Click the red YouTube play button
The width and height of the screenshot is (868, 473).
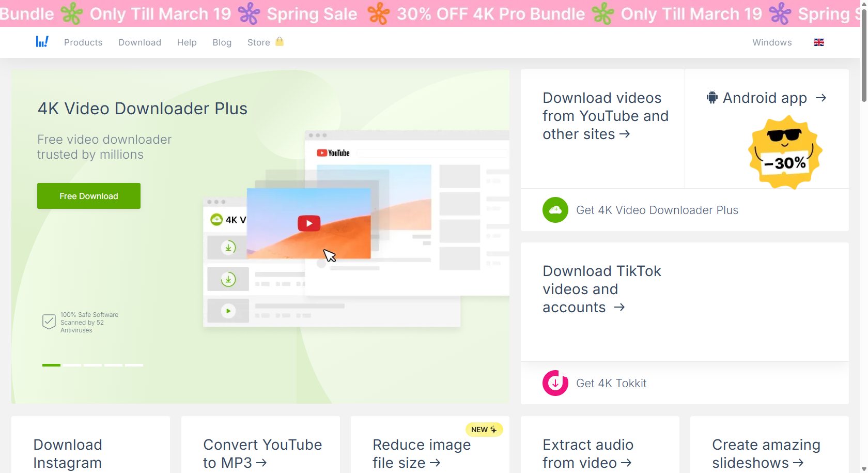coord(309,223)
